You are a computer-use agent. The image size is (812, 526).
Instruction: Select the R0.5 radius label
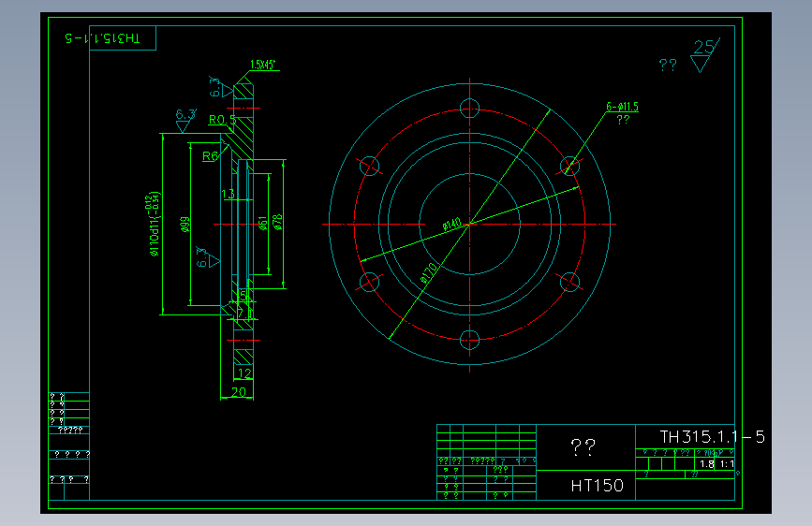point(222,120)
